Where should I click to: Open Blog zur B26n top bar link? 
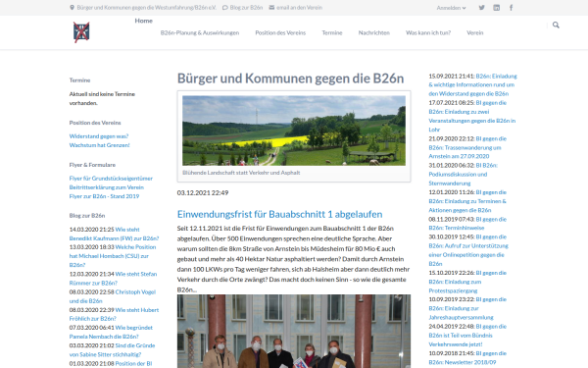click(x=246, y=8)
